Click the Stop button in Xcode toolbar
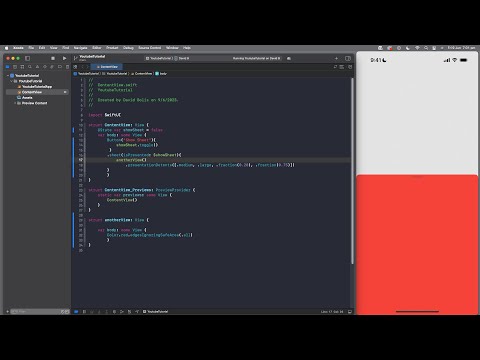The height and width of the screenshot is (360, 480). point(53,58)
